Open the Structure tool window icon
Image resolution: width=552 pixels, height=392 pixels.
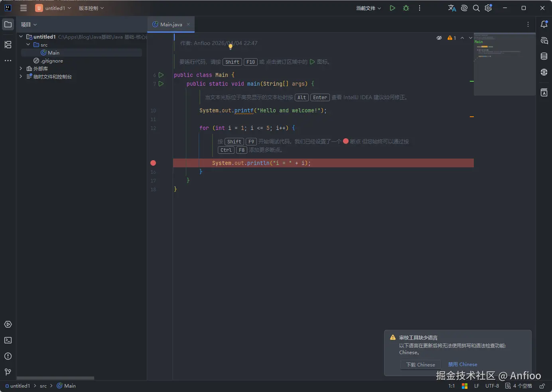(x=8, y=45)
